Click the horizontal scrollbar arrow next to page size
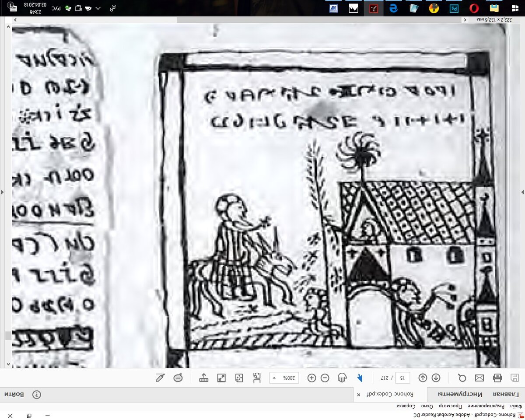 click(465, 20)
